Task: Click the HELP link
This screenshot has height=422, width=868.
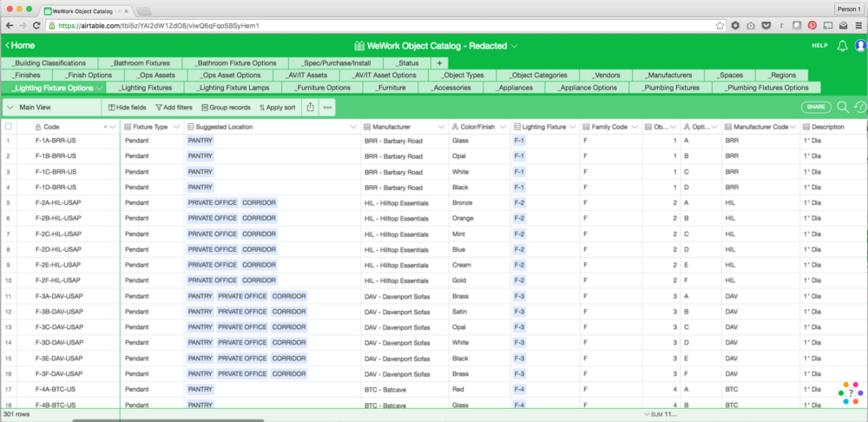Action: pyautogui.click(x=820, y=46)
